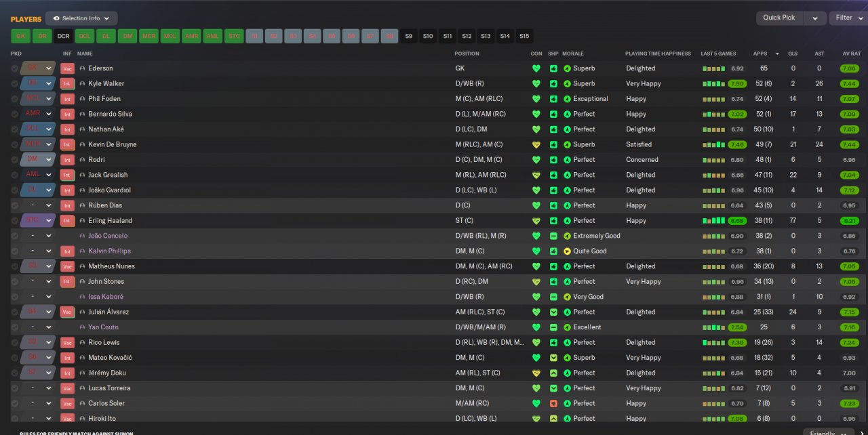The width and height of the screenshot is (868, 435).
Task: Click Erling Haaland's last 5 games form bars
Action: 713,221
